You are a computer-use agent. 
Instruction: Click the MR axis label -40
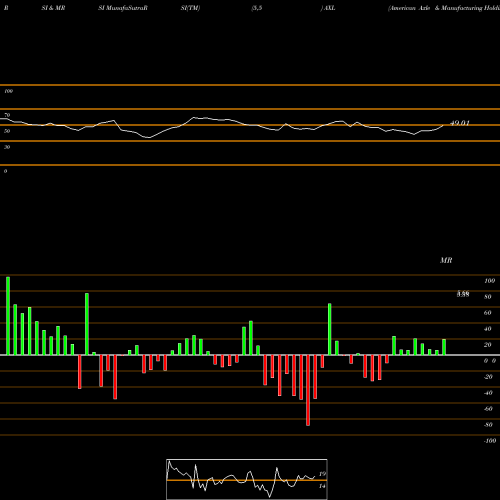pyautogui.click(x=488, y=393)
